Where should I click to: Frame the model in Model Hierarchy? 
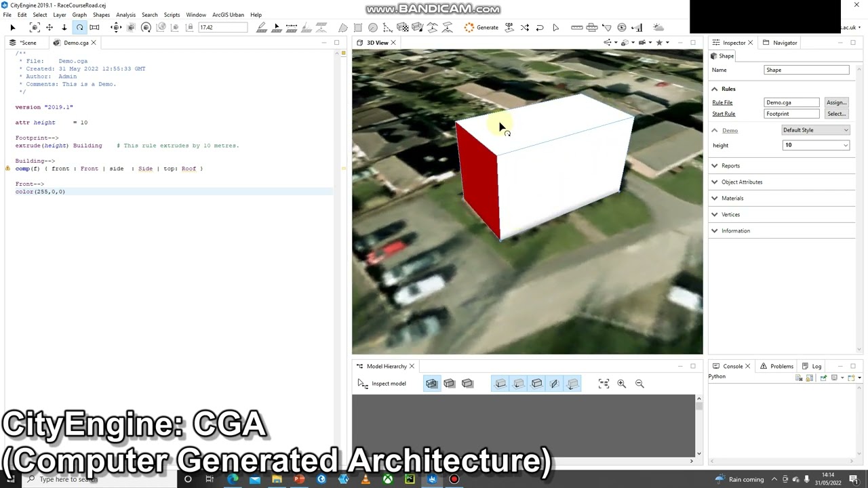click(x=604, y=384)
